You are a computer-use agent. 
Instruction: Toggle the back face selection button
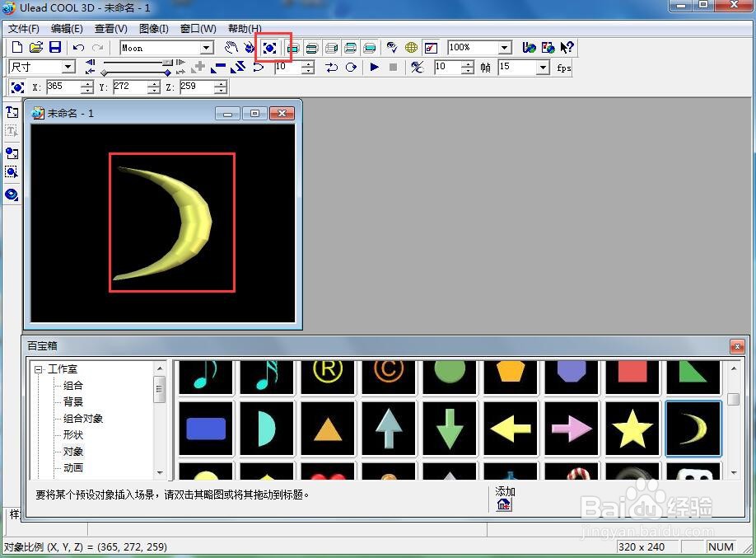click(370, 47)
